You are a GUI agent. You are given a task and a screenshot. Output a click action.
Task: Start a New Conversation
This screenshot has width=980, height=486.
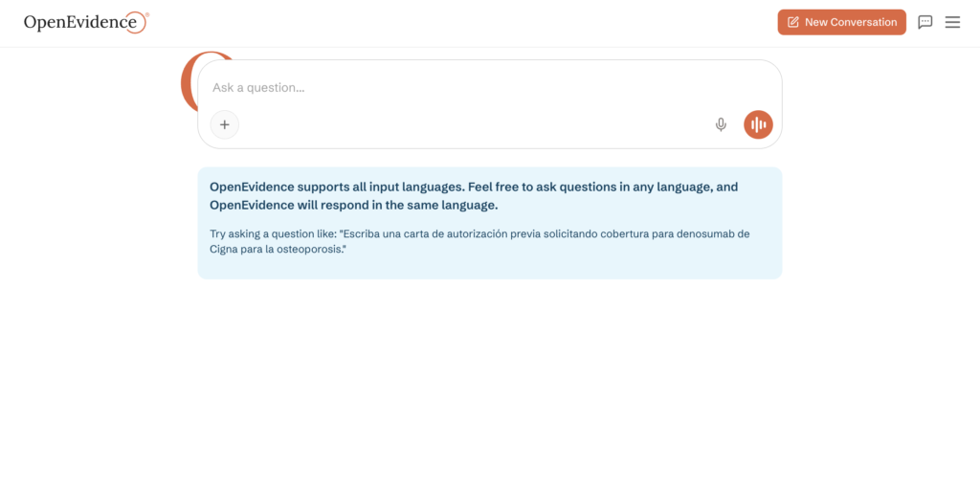click(841, 23)
